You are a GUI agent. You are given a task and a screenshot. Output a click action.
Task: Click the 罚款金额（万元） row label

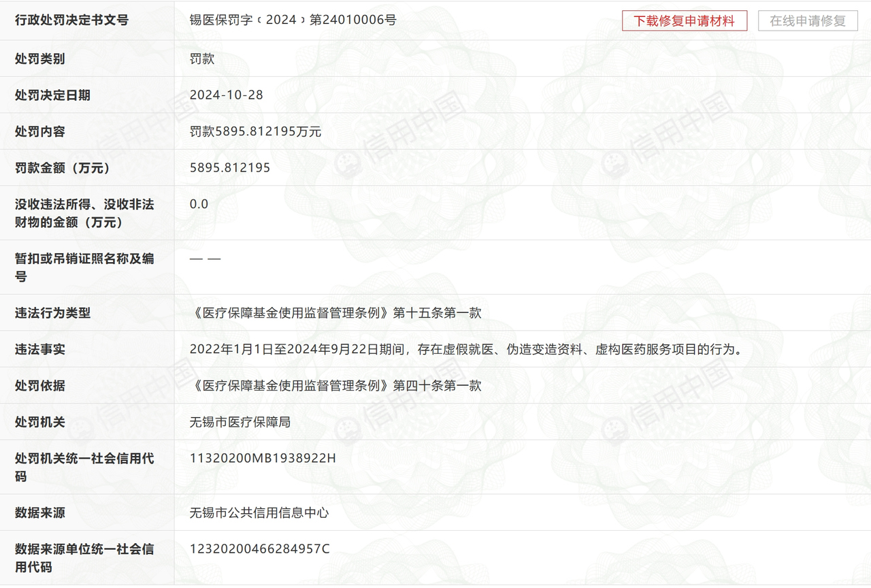pos(63,167)
